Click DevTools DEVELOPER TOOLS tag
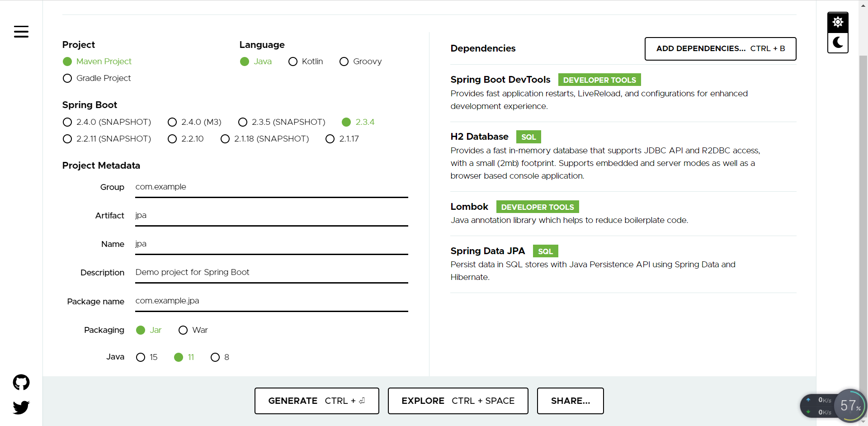868x426 pixels. click(599, 80)
